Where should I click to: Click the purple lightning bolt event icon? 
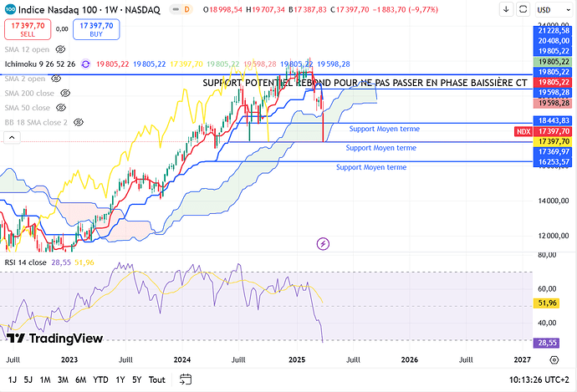pyautogui.click(x=323, y=243)
